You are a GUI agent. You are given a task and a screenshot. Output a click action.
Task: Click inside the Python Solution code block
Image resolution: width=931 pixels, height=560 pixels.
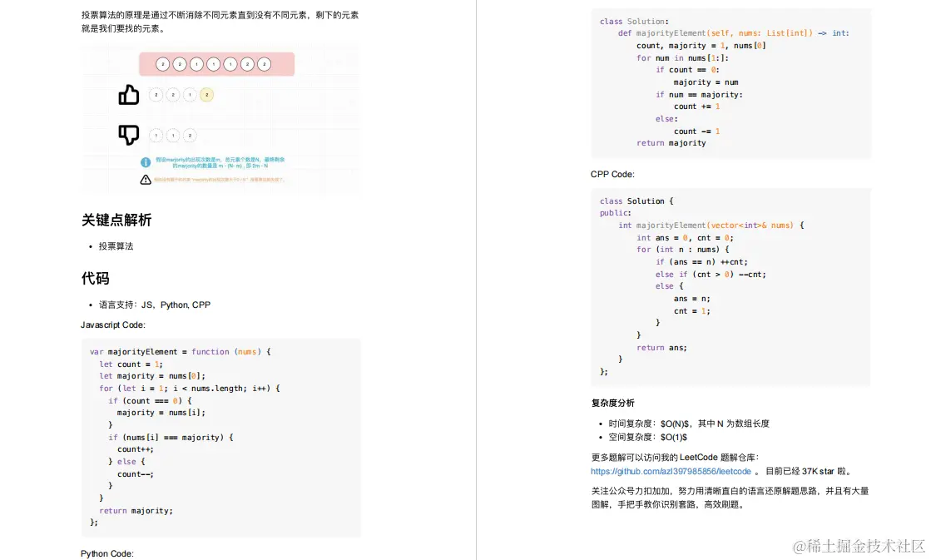pos(724,83)
